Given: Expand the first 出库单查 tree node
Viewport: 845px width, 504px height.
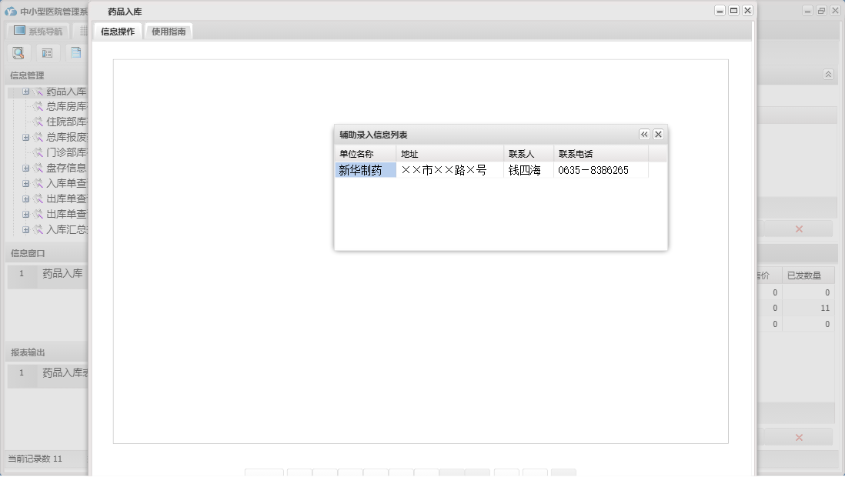Looking at the screenshot, I should coord(25,199).
